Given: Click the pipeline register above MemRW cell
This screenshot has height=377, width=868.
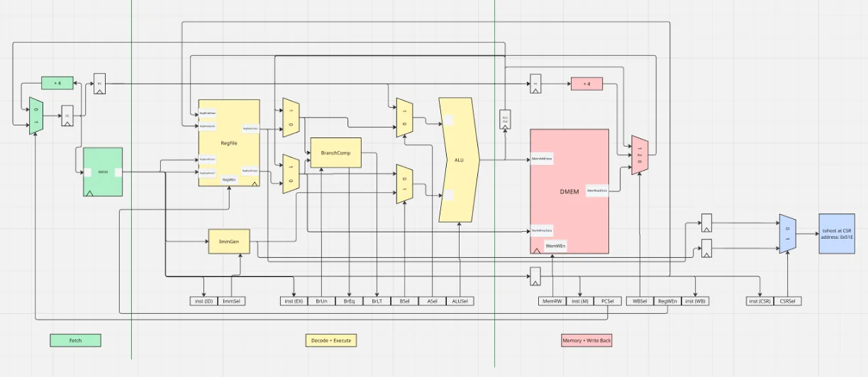Looking at the screenshot, I should pos(536,276).
